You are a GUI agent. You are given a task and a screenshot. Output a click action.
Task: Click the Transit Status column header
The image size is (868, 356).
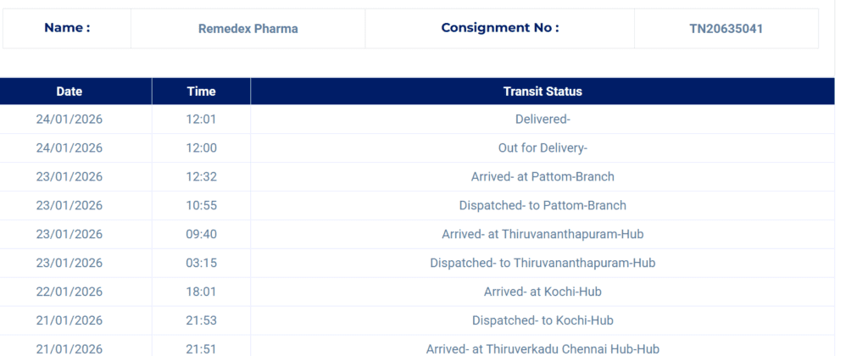click(x=542, y=92)
